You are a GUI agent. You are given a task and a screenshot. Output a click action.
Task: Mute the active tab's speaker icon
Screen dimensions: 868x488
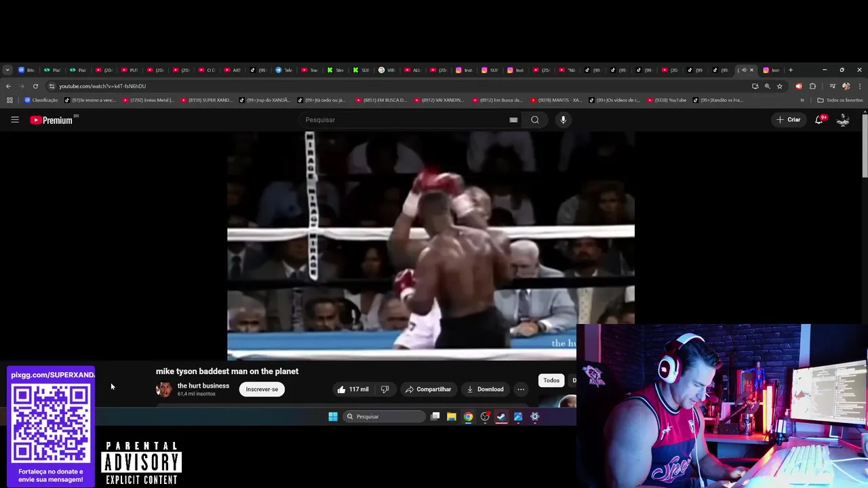pos(744,70)
